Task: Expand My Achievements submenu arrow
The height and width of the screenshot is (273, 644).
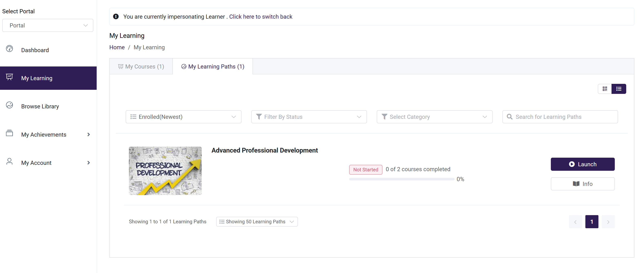Action: pyautogui.click(x=88, y=135)
